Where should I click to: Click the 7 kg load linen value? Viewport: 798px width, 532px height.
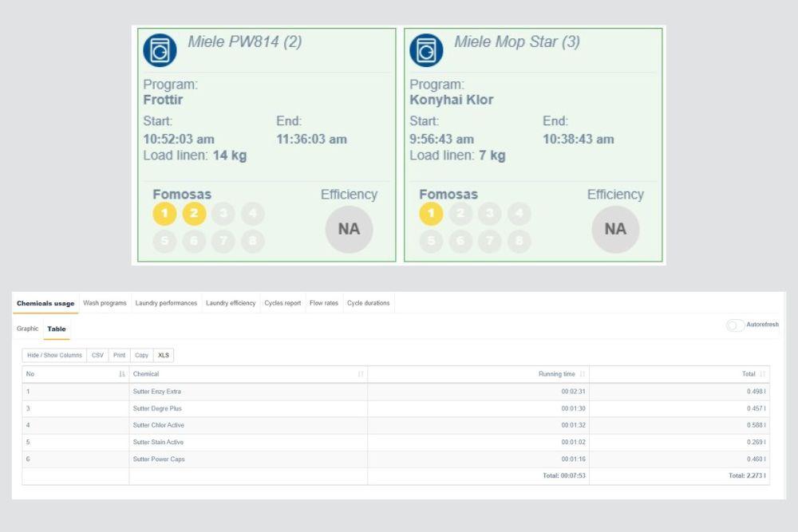coord(492,156)
